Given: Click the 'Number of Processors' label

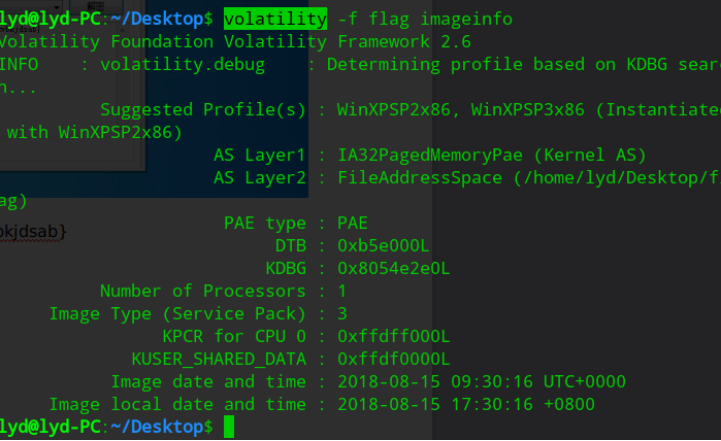Looking at the screenshot, I should coord(203,291).
